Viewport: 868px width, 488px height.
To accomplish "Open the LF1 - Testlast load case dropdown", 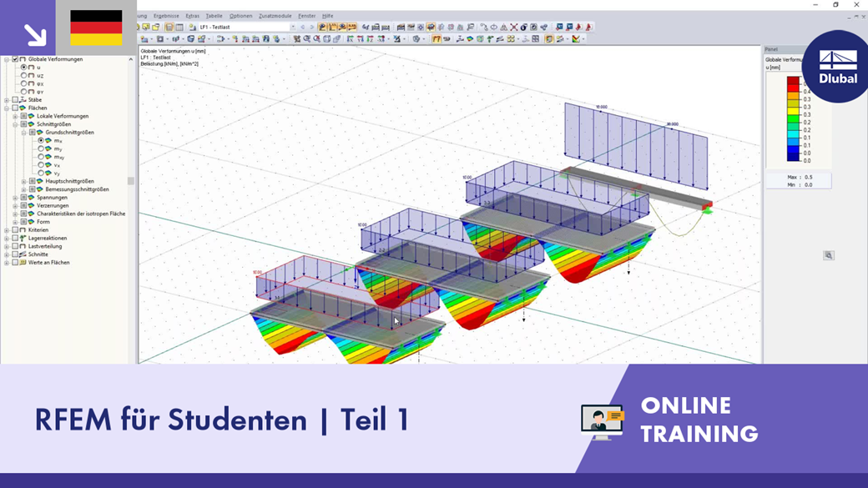I will click(293, 27).
